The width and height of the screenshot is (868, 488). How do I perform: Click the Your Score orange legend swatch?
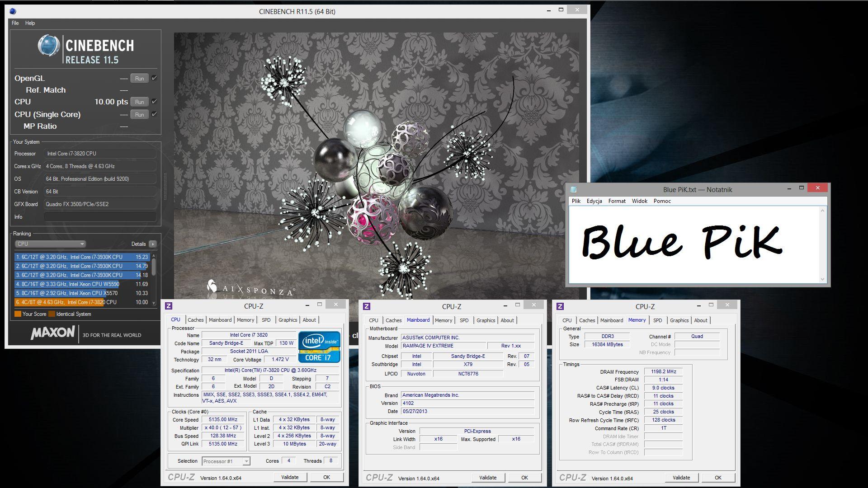click(18, 314)
